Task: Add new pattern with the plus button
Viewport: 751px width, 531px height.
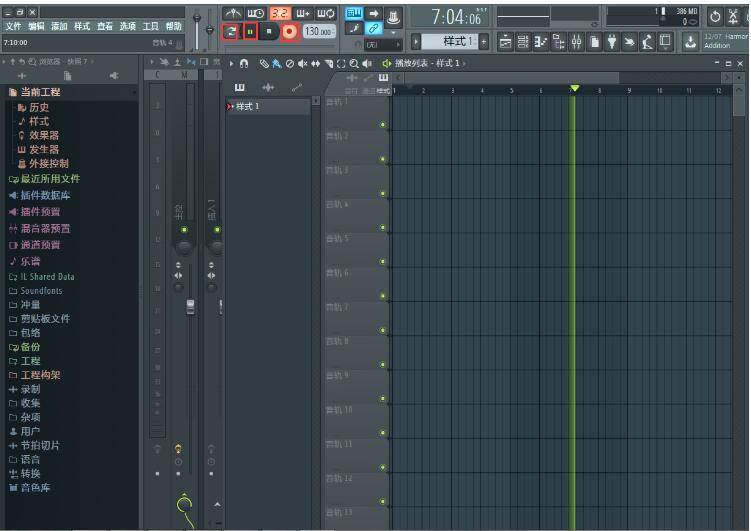Action: 484,42
